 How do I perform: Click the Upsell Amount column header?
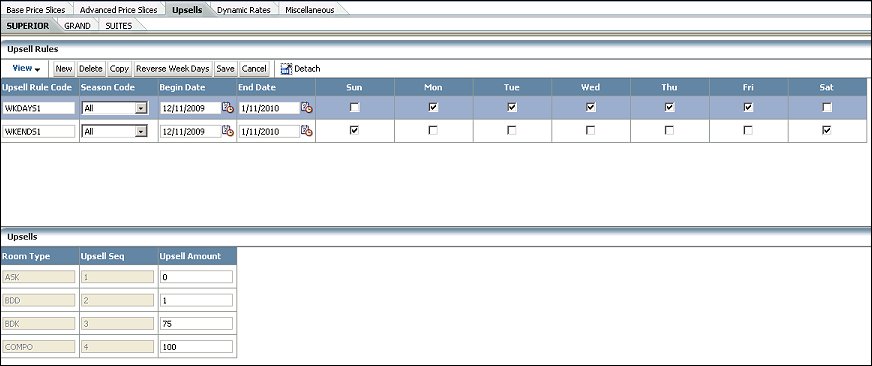pos(197,256)
